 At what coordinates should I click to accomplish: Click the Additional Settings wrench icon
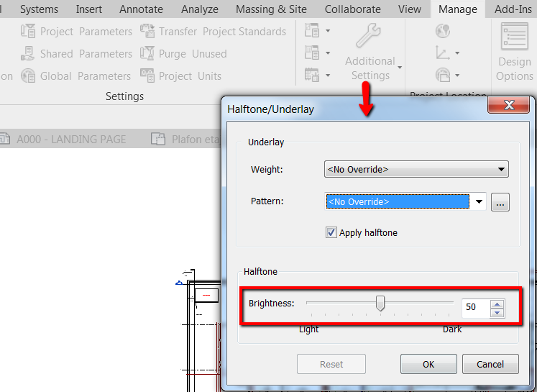click(369, 35)
